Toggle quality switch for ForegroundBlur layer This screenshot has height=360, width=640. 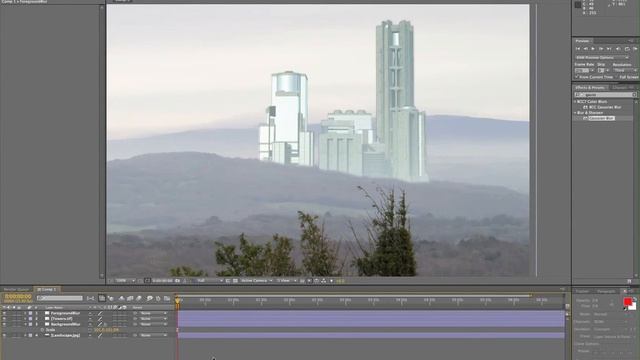point(100,313)
